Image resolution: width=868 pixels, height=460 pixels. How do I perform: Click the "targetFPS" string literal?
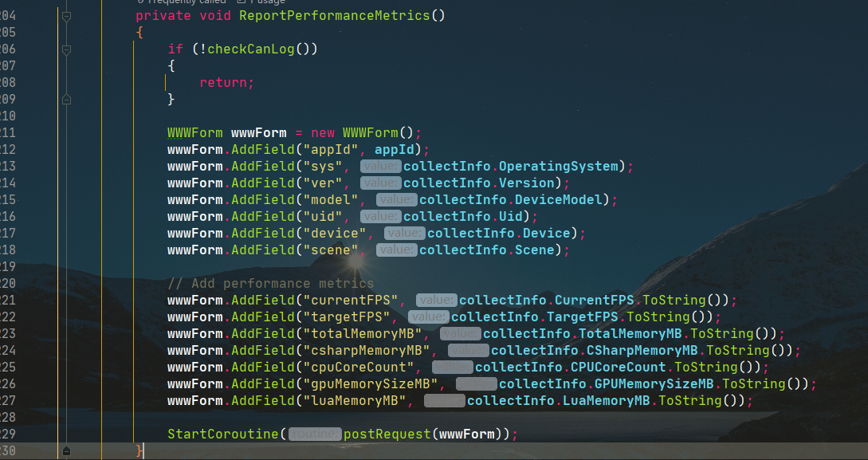click(347, 316)
